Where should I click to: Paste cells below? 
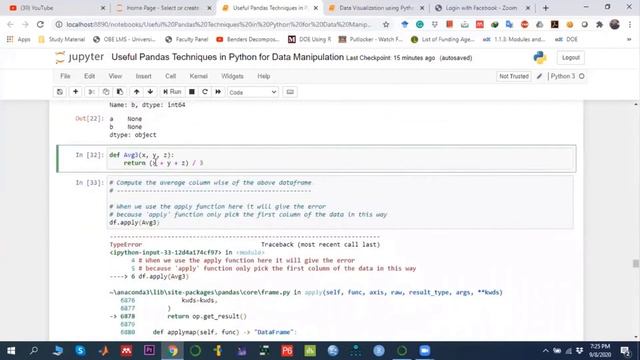pos(120,92)
